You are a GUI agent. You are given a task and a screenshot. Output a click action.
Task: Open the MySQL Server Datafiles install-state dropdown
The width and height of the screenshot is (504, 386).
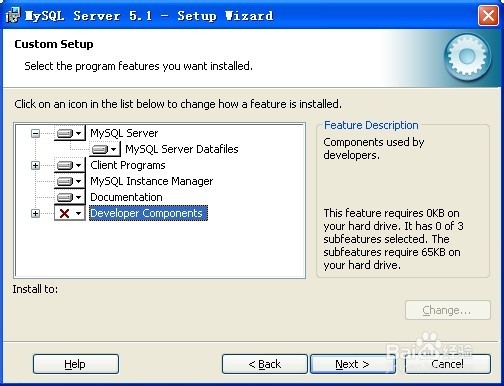point(105,149)
